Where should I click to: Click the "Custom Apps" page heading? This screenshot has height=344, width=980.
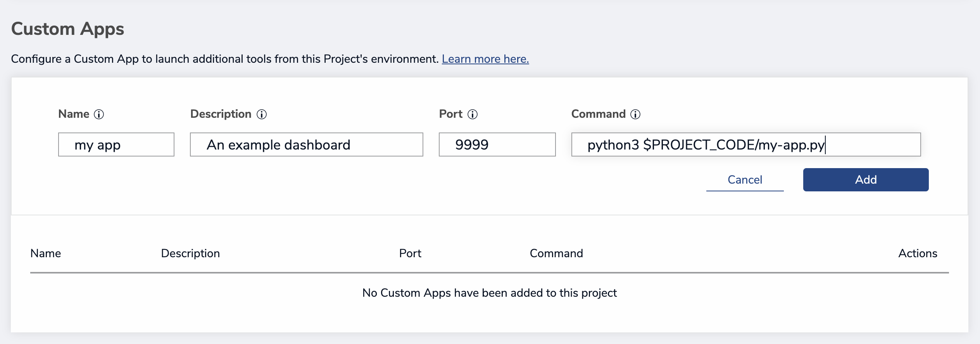(x=68, y=29)
